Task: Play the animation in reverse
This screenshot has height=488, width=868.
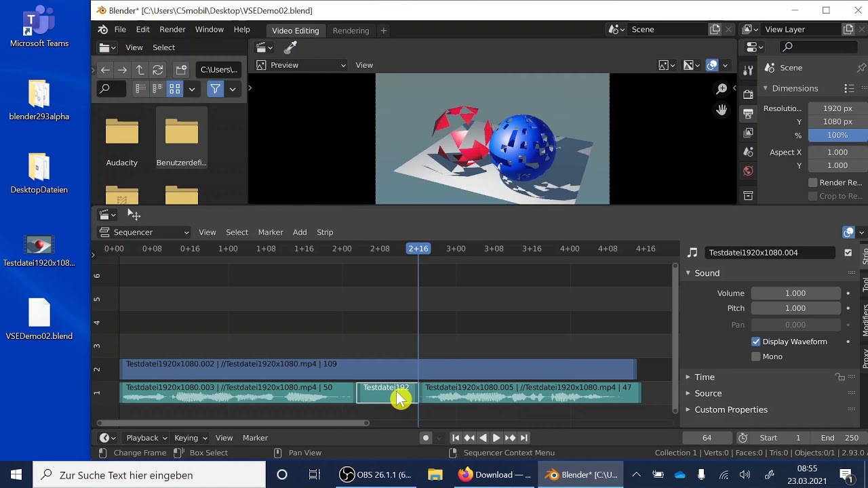Action: (483, 438)
